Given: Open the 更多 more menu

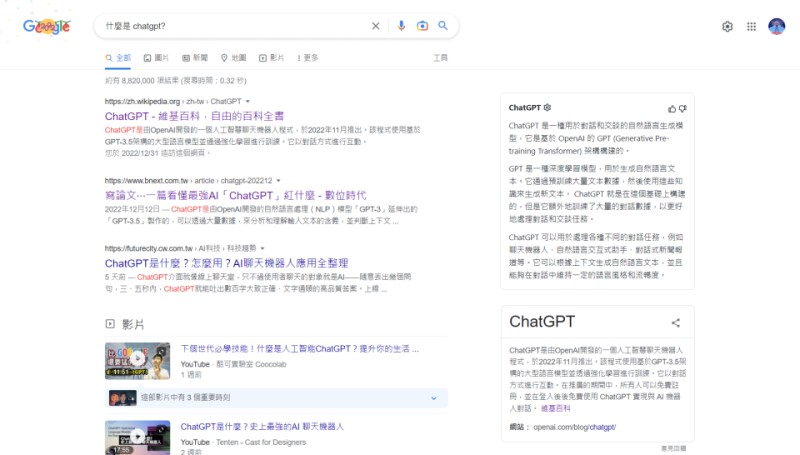Looking at the screenshot, I should 308,58.
